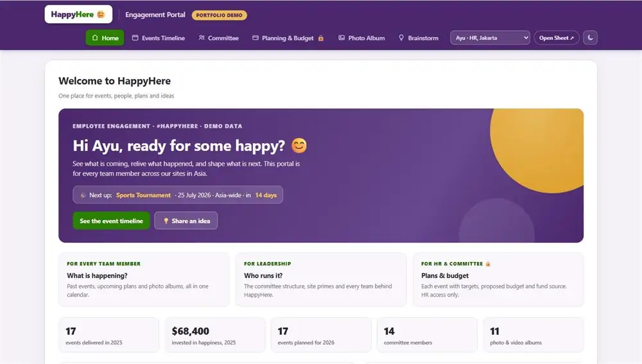Open the What is happening? card
This screenshot has height=364, width=642.
[144, 280]
